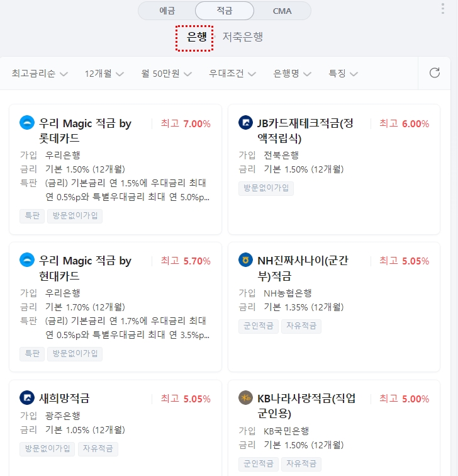Click the 전북은행 logo on JB카드재테크적금

click(246, 123)
